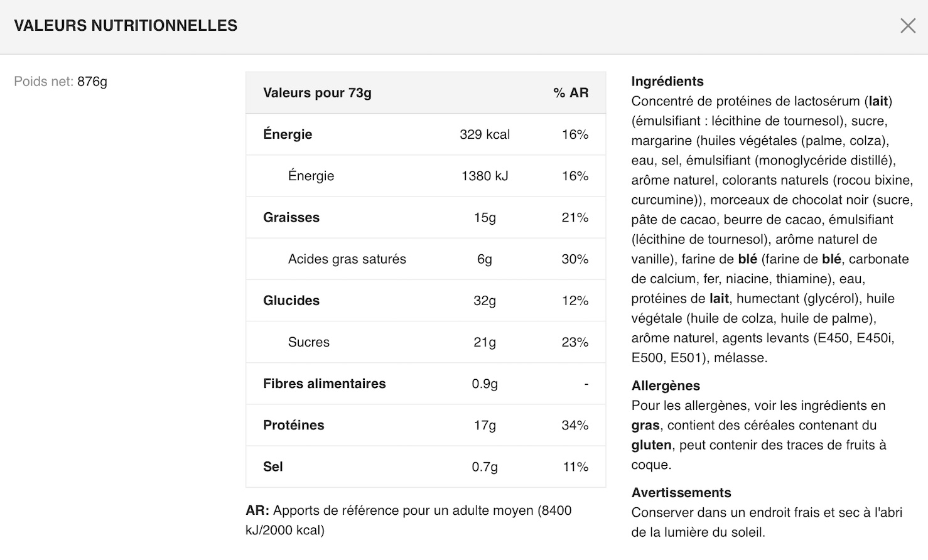Click the bold gluten allergen word
The width and height of the screenshot is (928, 560).
pyautogui.click(x=651, y=445)
